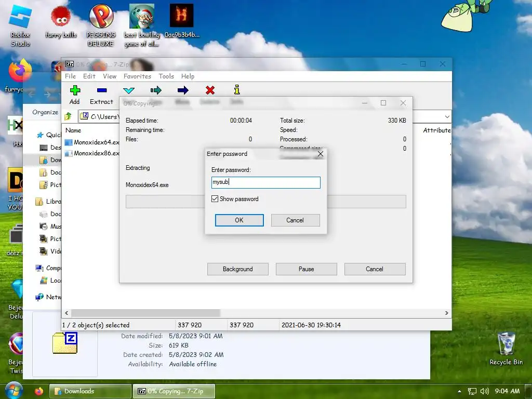
Task: Select the Monoxidex64.exe file name in list
Action: 96,142
